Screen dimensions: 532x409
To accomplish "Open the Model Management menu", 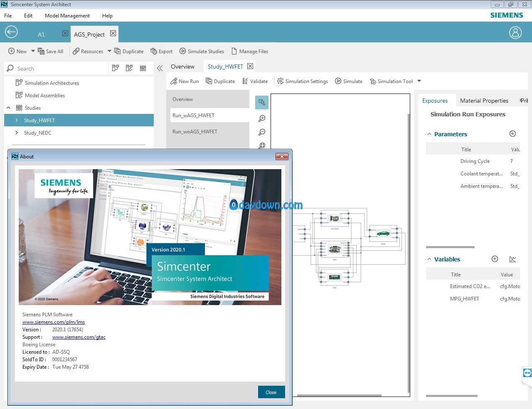I will (x=67, y=15).
